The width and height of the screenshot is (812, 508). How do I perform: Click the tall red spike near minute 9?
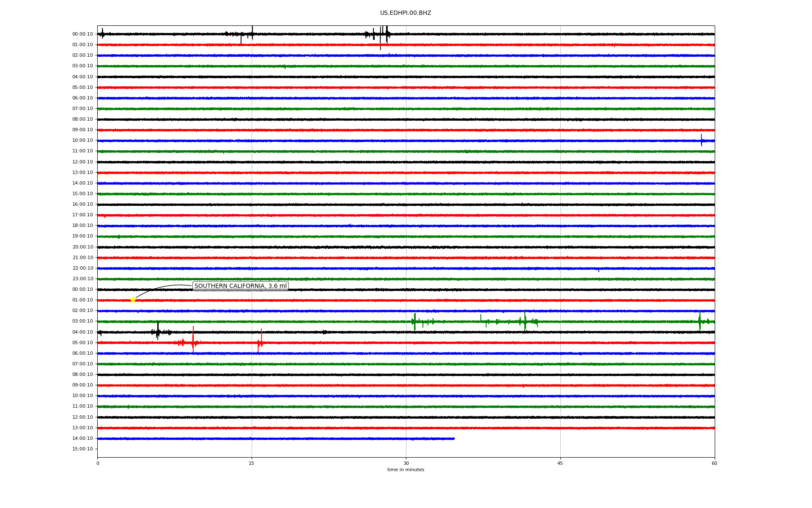[193, 340]
